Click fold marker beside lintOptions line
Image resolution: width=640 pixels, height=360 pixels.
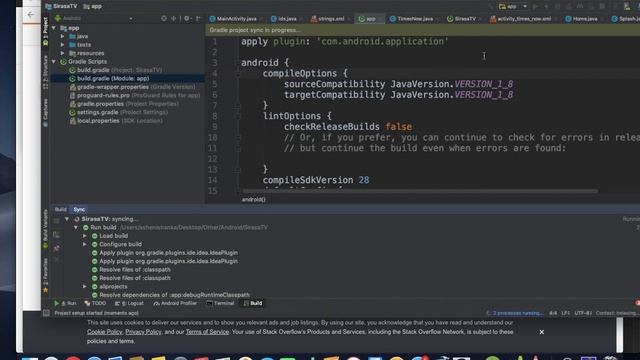pos(237,116)
